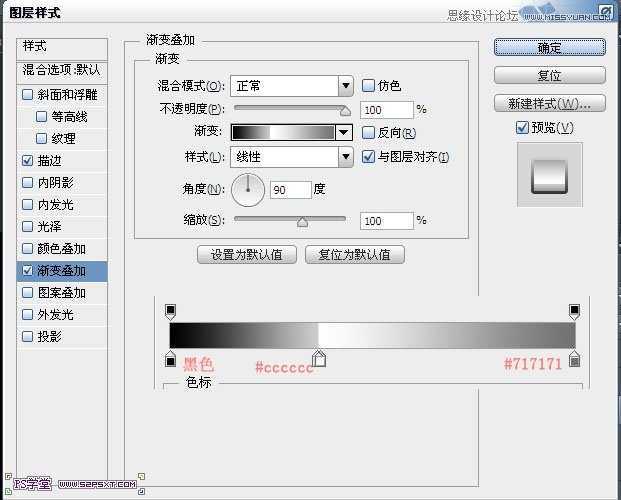The height and width of the screenshot is (500, 621).
Task: Select the right opacity stop above gradient
Action: click(x=574, y=311)
